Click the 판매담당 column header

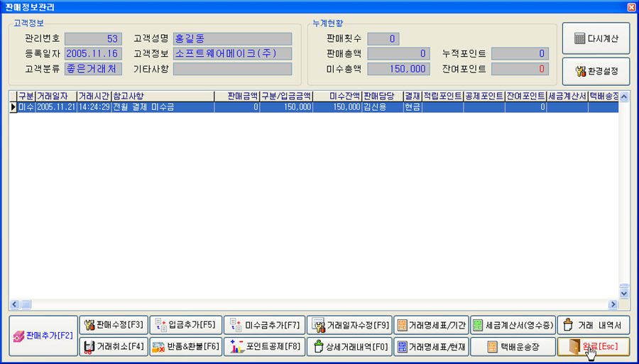click(382, 96)
